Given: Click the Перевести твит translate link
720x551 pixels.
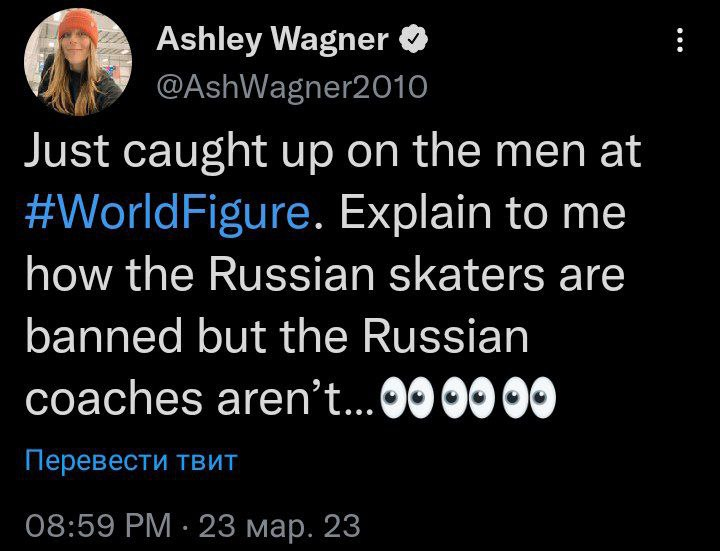Looking at the screenshot, I should pos(130,462).
